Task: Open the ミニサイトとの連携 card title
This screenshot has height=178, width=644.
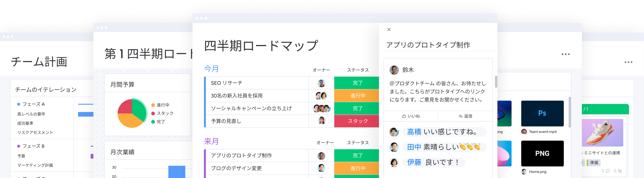Action: pos(602,153)
